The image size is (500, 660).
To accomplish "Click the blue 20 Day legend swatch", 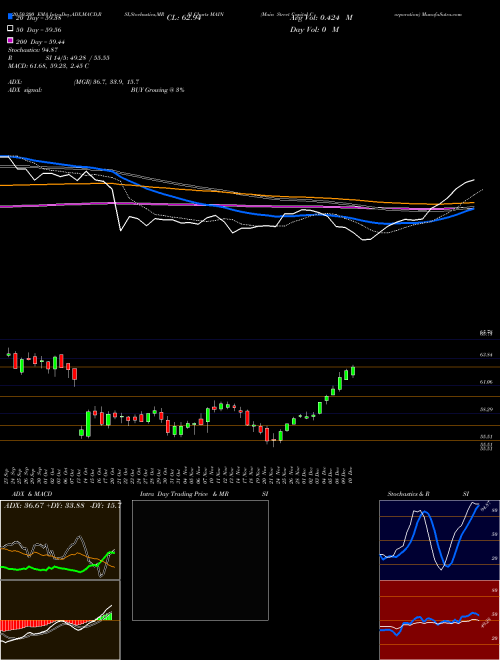I will [11, 17].
